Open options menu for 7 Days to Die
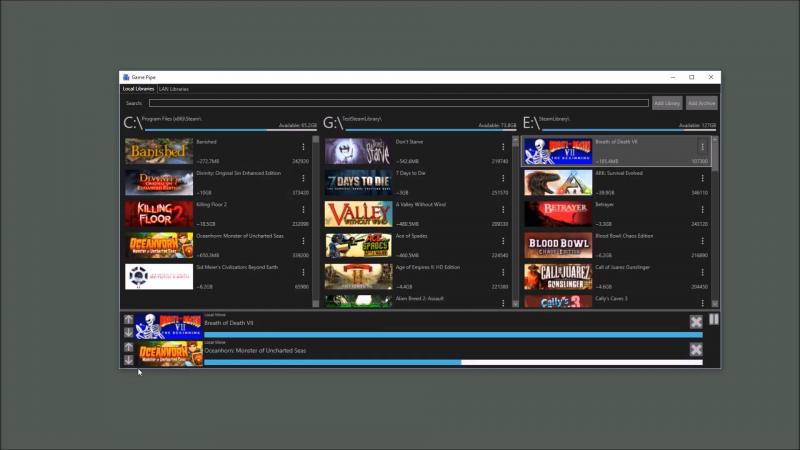 tap(503, 178)
